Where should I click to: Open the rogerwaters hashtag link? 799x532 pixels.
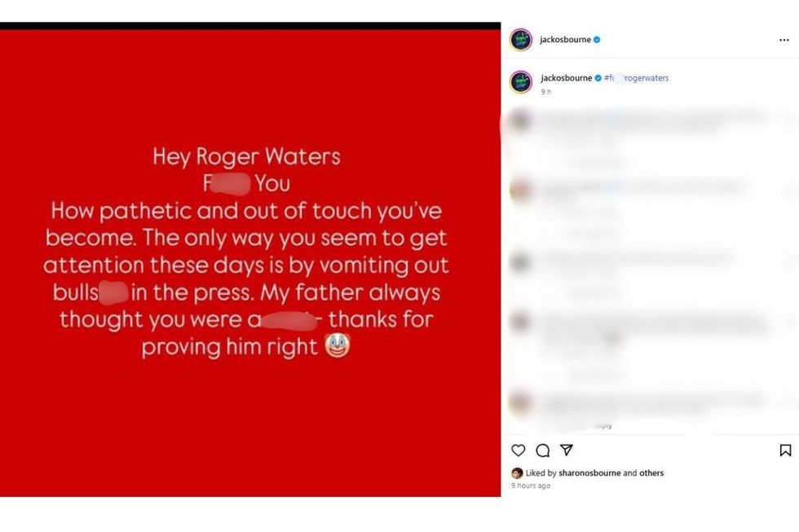[x=637, y=78]
